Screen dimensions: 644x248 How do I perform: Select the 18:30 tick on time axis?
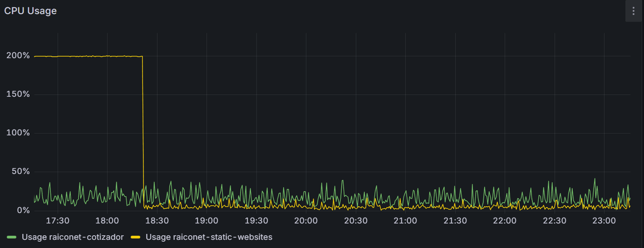point(157,221)
